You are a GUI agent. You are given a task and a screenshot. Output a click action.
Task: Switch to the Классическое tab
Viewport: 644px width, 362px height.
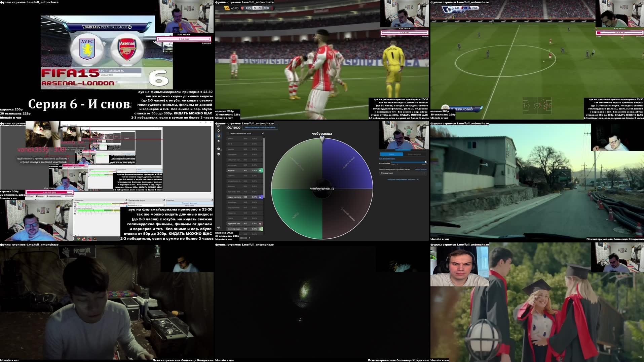tap(414, 154)
